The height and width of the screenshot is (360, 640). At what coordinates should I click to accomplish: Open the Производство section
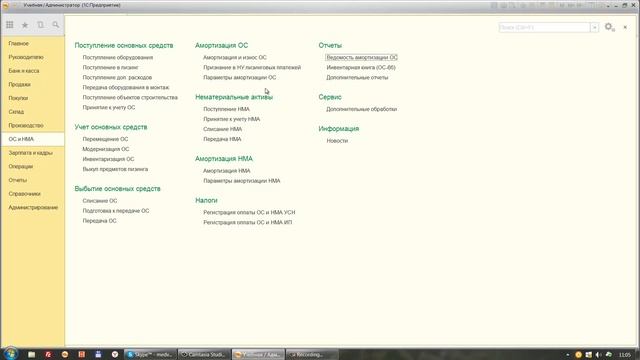pos(26,125)
